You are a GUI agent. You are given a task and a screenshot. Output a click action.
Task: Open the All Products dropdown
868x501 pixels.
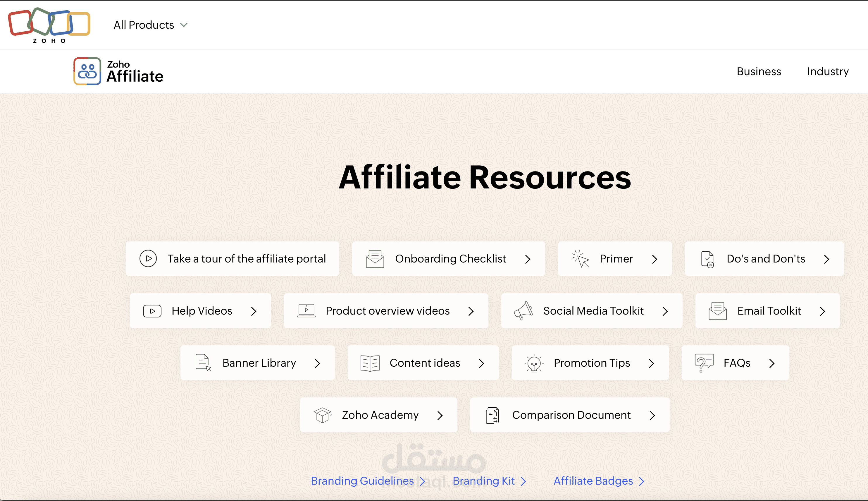tap(151, 25)
